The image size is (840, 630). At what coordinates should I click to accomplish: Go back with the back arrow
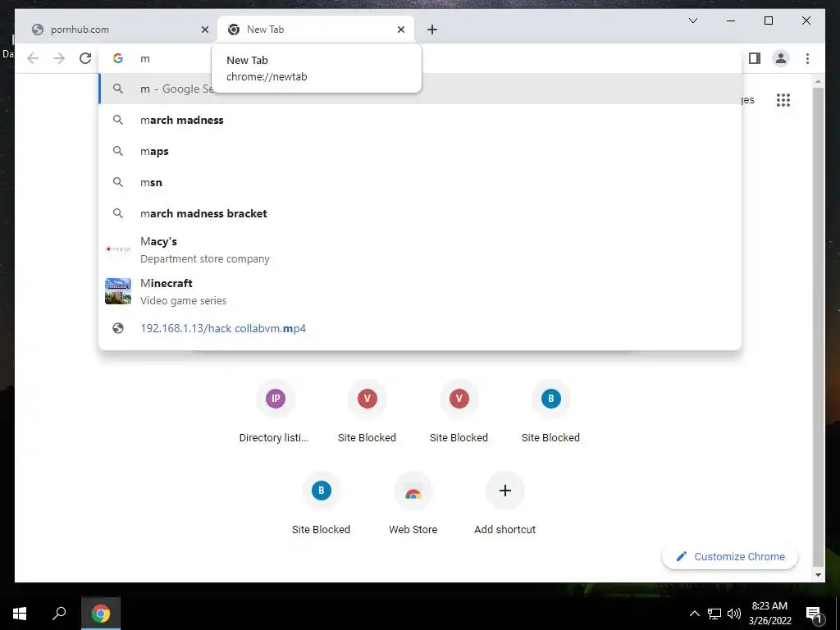pyautogui.click(x=33, y=58)
